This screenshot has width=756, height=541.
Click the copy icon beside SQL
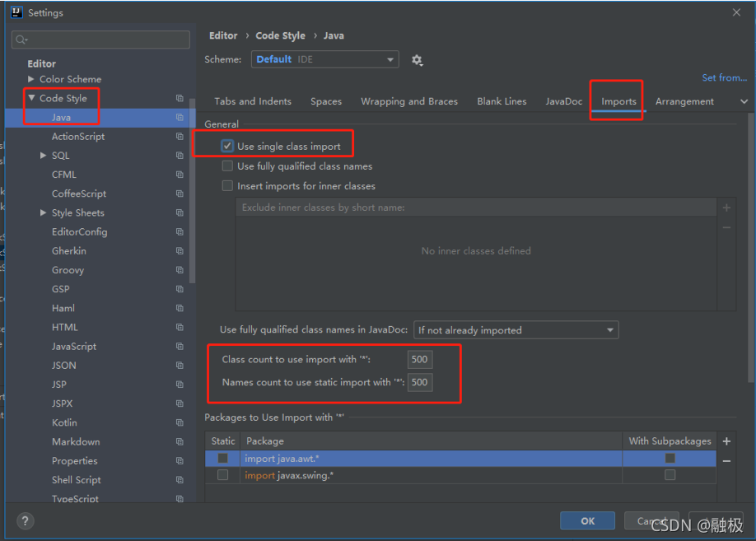(x=180, y=156)
